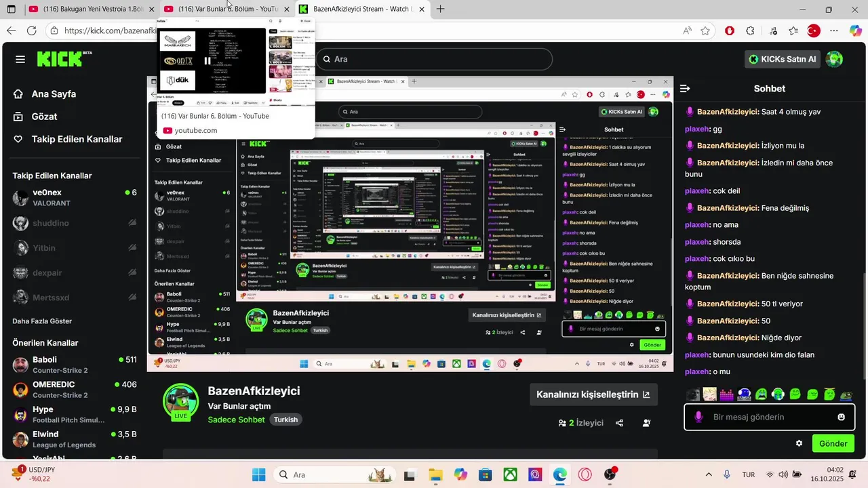Click the BazenAfkizleyici channel avatar
Image resolution: width=868 pixels, height=488 pixels.
coord(180,401)
